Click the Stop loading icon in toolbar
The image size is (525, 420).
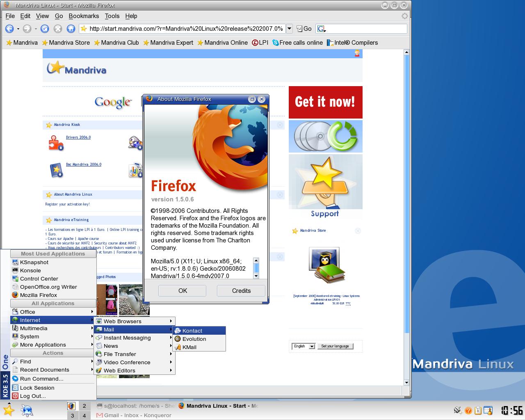pos(58,29)
